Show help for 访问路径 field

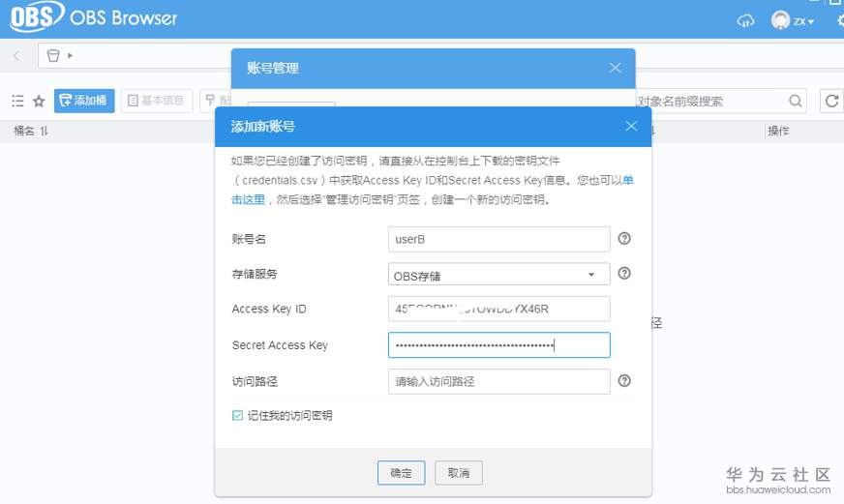624,381
